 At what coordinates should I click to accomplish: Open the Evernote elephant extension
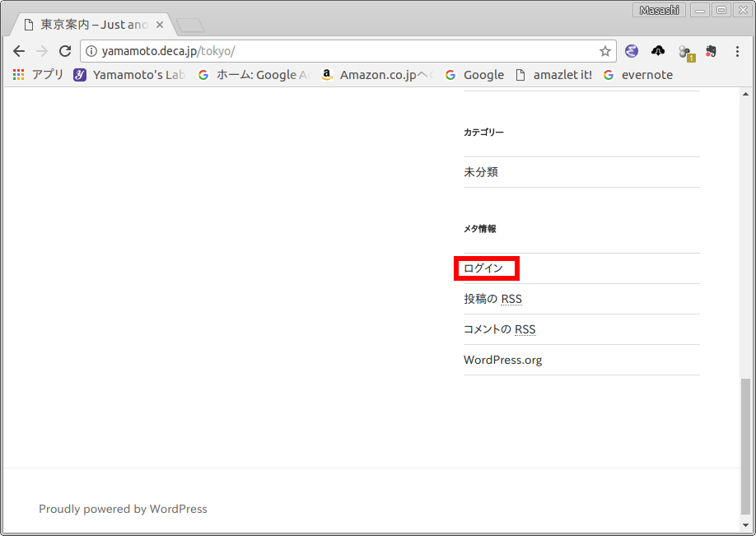712,51
